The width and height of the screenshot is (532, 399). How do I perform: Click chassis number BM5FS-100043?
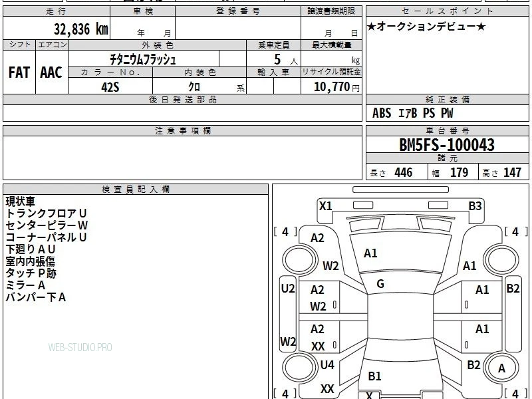click(447, 145)
